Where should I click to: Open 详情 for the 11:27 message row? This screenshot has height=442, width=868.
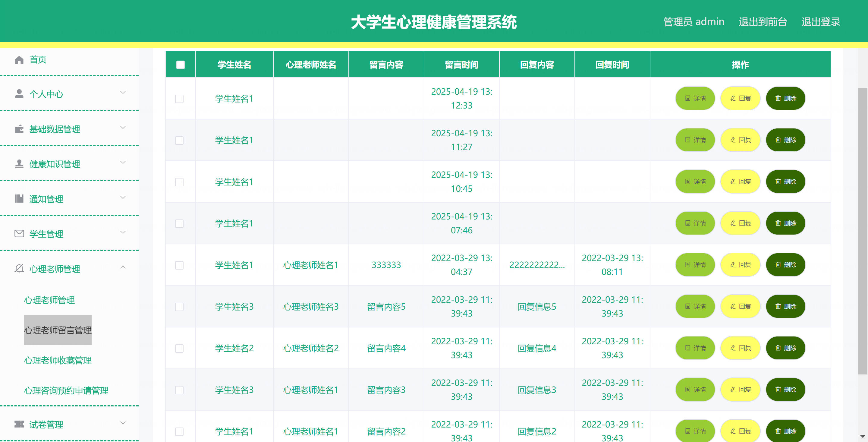tap(695, 140)
